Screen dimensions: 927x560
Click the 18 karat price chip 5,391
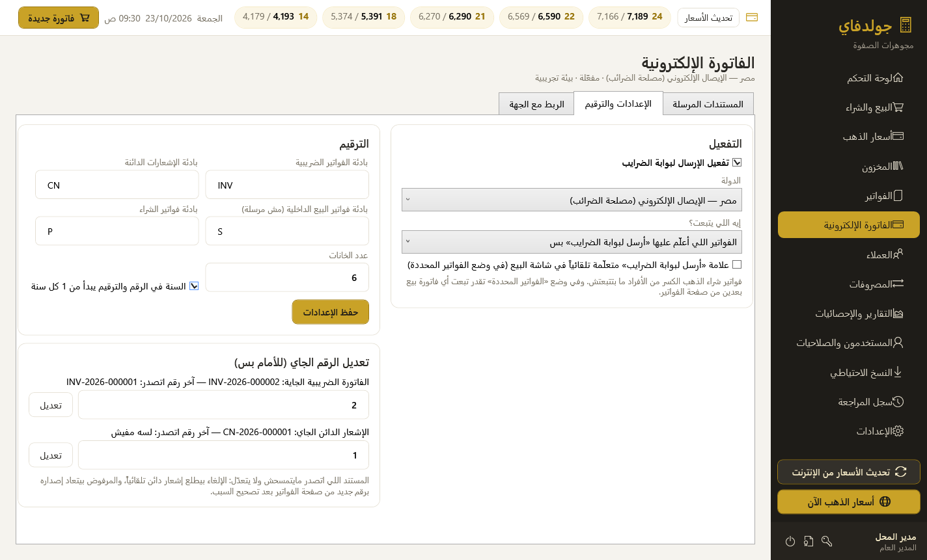click(x=363, y=18)
